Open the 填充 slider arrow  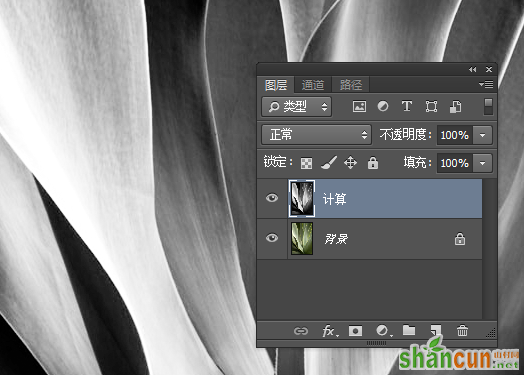pos(482,163)
